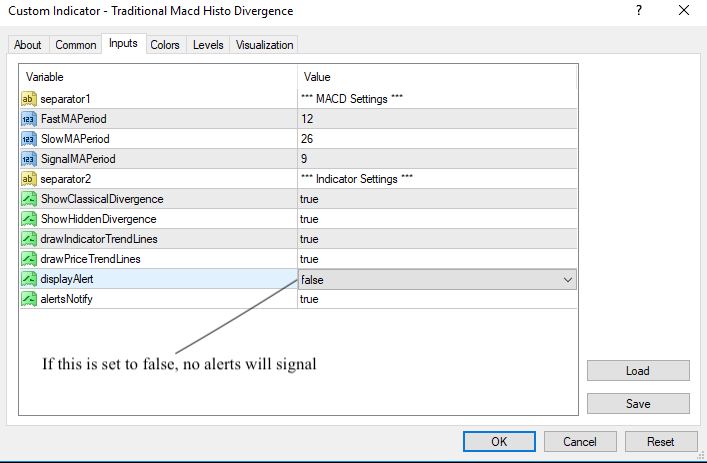
Task: Click the SignalMAPeriod integer type icon
Action: coord(29,158)
